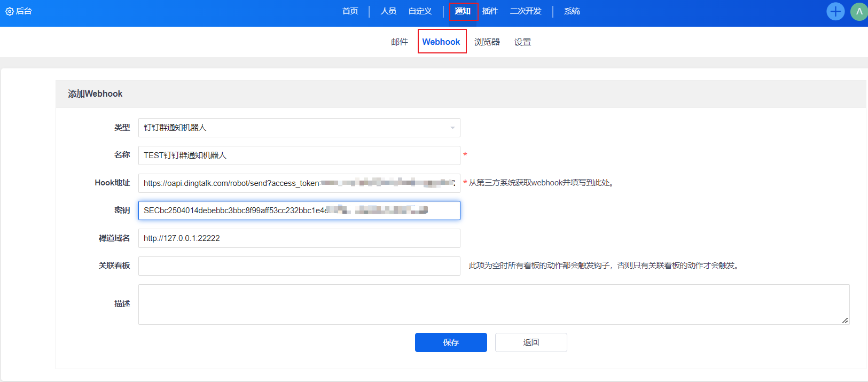Open the 插件 menu item
Screen dimensions: 868x382
490,11
